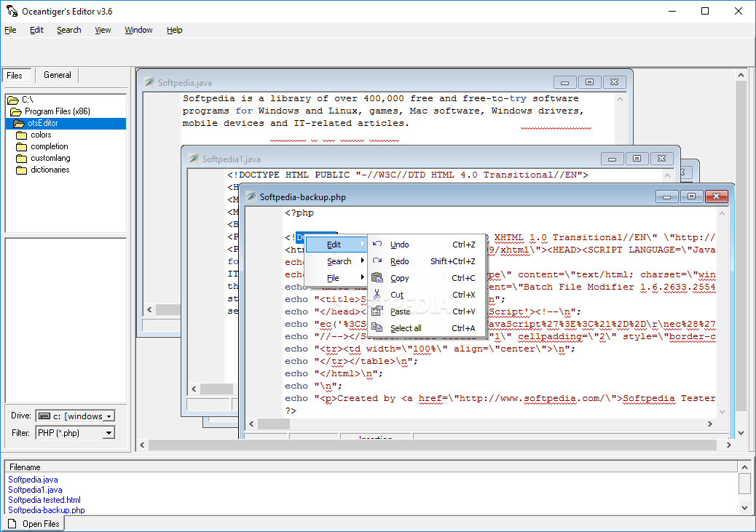Click the Oceantiger's Editor app icon
This screenshot has width=756, height=532.
(x=12, y=11)
